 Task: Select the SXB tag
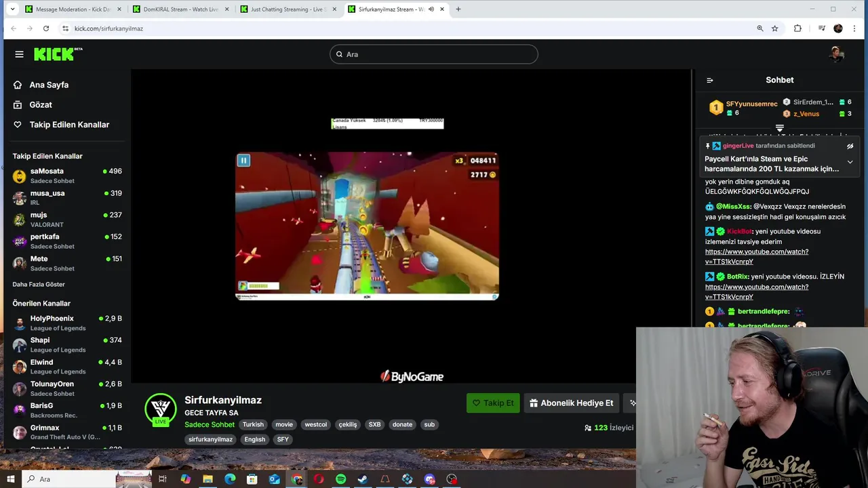[375, 424]
